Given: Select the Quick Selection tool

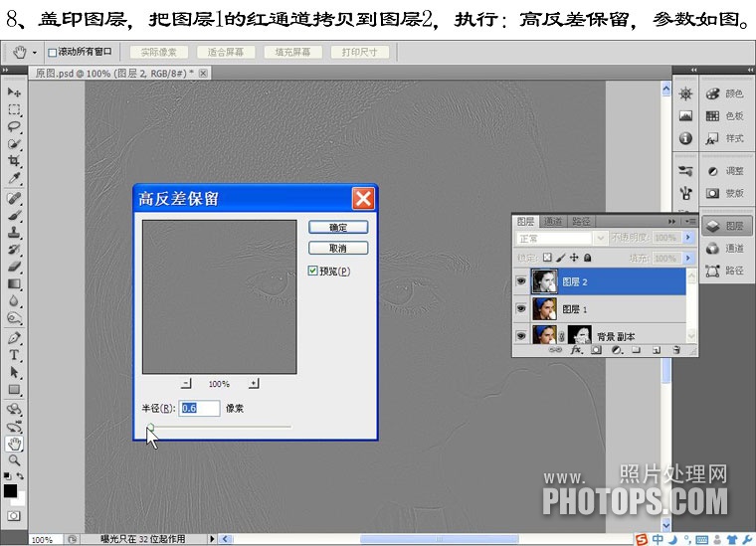Looking at the screenshot, I should [14, 144].
